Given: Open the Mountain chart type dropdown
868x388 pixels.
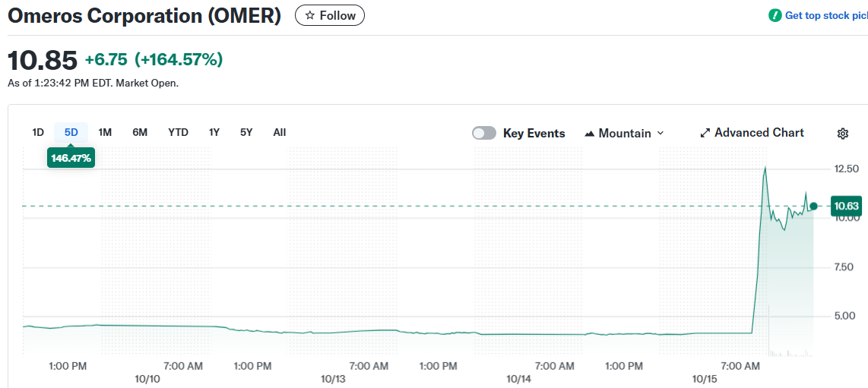Looking at the screenshot, I should point(625,133).
